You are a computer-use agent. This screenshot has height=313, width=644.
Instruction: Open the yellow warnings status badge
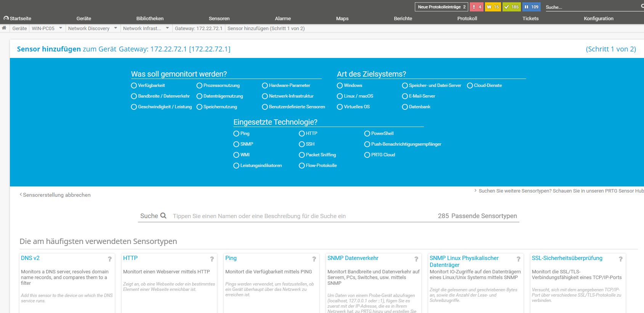(493, 7)
